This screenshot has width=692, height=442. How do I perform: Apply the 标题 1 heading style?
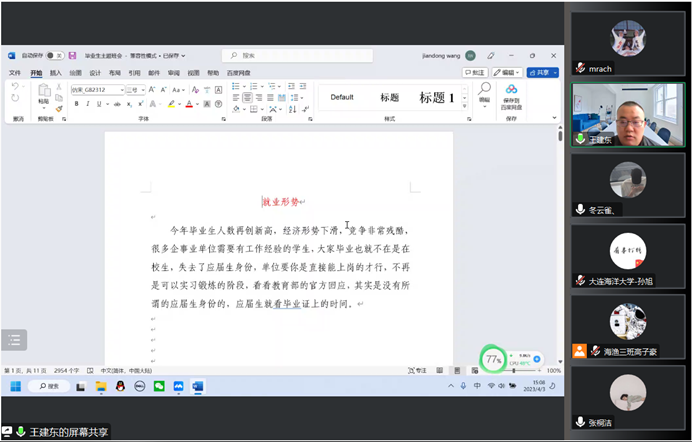(436, 97)
